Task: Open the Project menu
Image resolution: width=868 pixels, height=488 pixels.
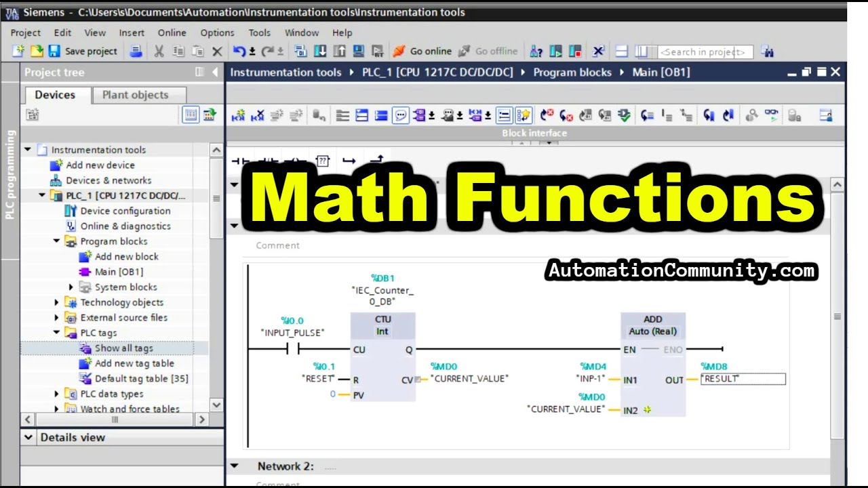Action: click(x=26, y=33)
